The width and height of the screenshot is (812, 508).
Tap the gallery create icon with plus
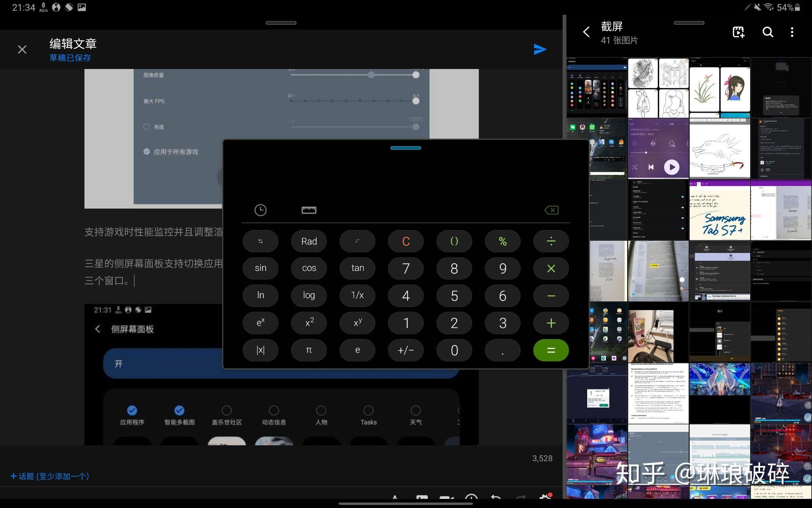click(x=738, y=32)
